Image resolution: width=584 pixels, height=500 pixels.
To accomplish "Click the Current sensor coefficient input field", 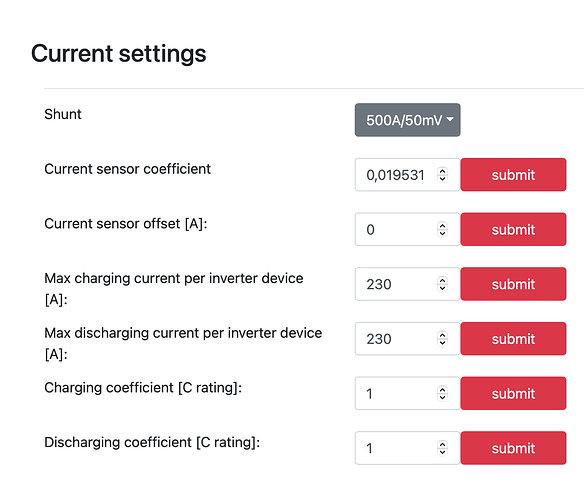I will tap(407, 175).
